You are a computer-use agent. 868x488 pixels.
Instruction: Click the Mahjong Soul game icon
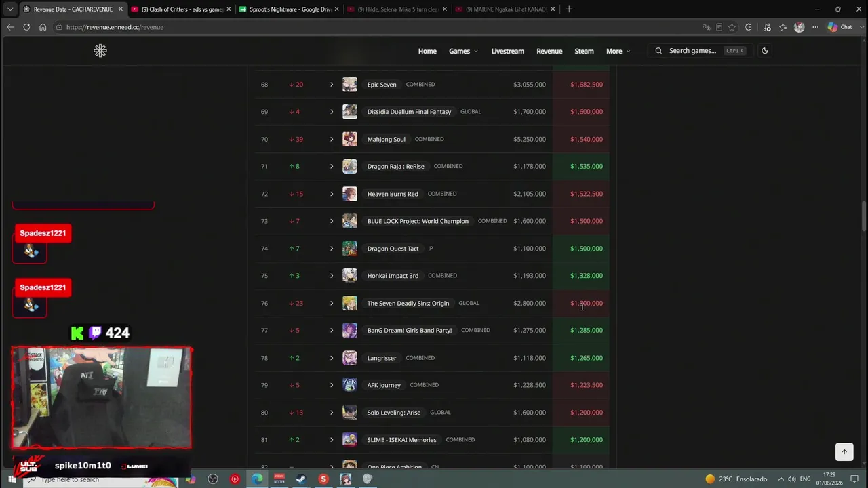(x=350, y=139)
